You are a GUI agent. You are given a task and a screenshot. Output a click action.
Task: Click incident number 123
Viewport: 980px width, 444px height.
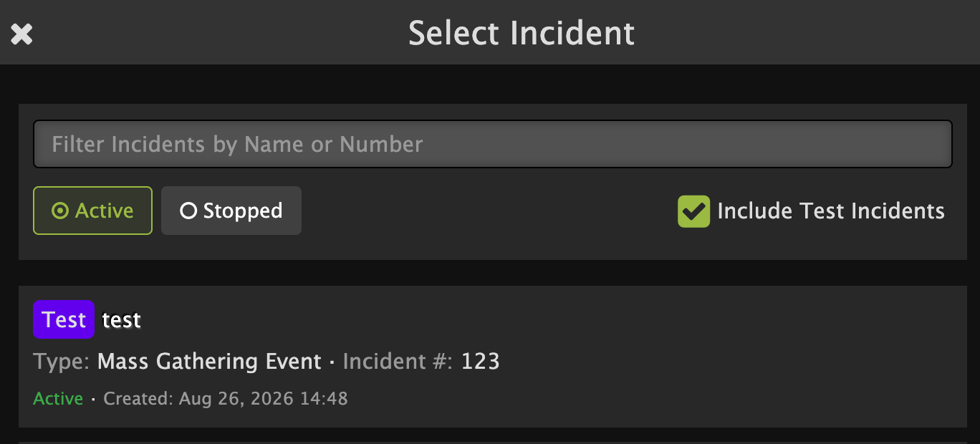pyautogui.click(x=480, y=362)
